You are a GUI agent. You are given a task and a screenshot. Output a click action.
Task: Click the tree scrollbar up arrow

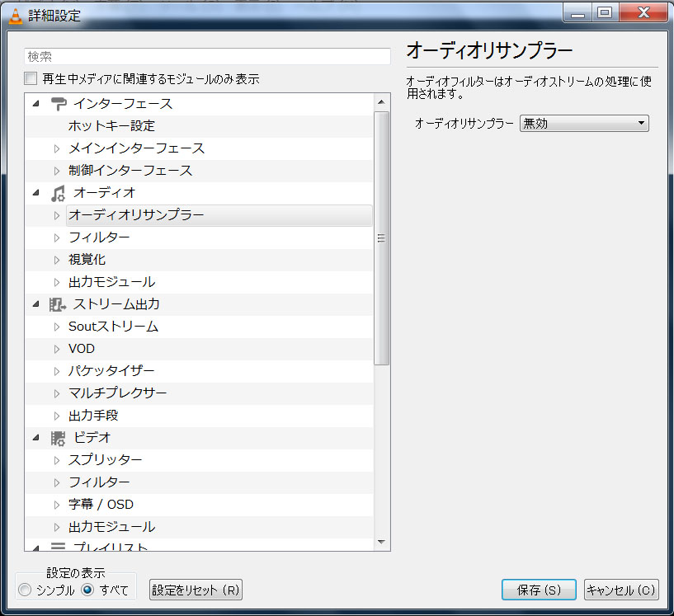381,102
